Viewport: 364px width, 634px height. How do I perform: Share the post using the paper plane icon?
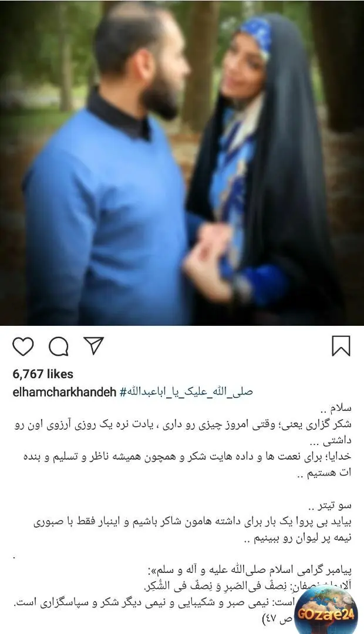click(93, 346)
